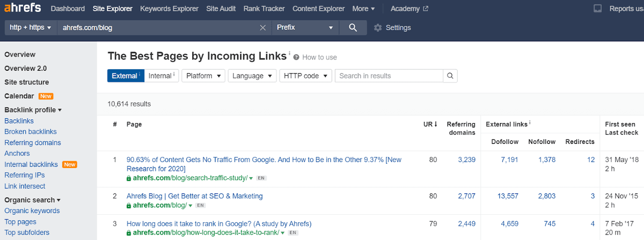644x240 pixels.
Task: Click the How to use question mark icon
Action: click(296, 57)
